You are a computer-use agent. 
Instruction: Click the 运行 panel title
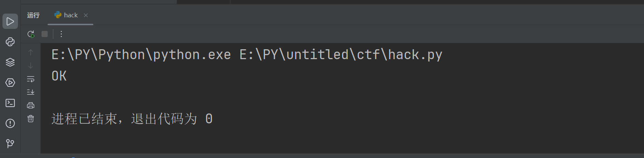tap(33, 15)
